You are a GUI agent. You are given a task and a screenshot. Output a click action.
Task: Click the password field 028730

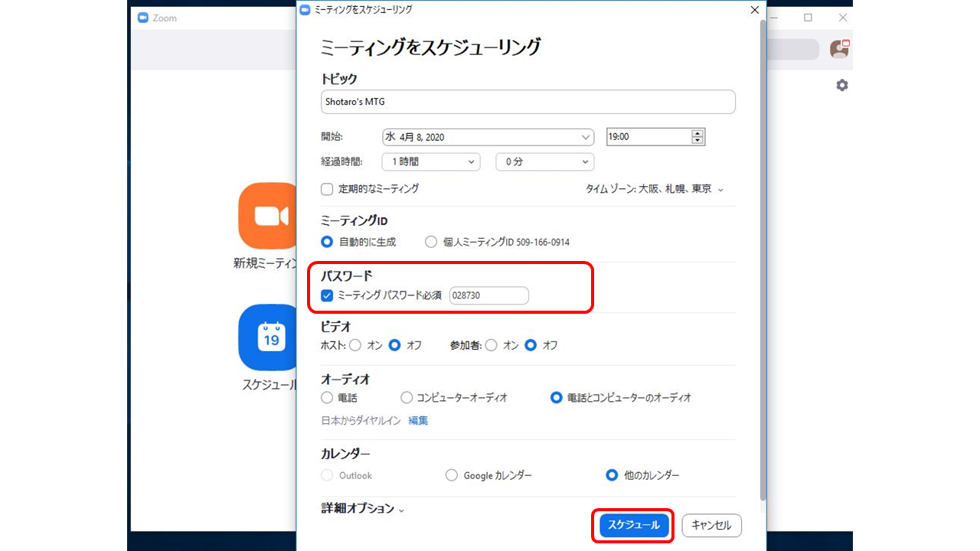click(489, 295)
